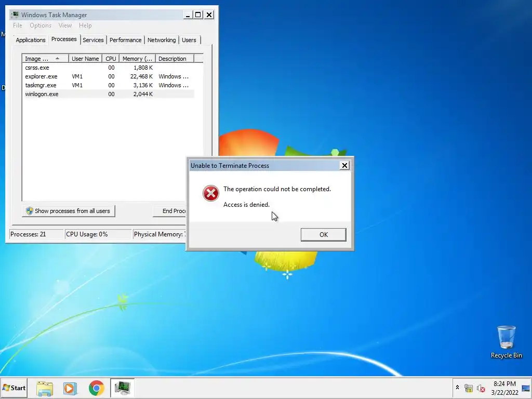Click the CPU Usage: 0% status entry
Viewport: 532px width, 399px height.
98,234
